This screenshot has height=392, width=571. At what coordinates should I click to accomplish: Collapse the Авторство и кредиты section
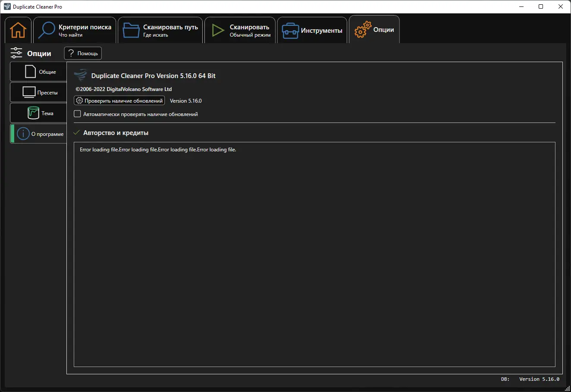[77, 132]
